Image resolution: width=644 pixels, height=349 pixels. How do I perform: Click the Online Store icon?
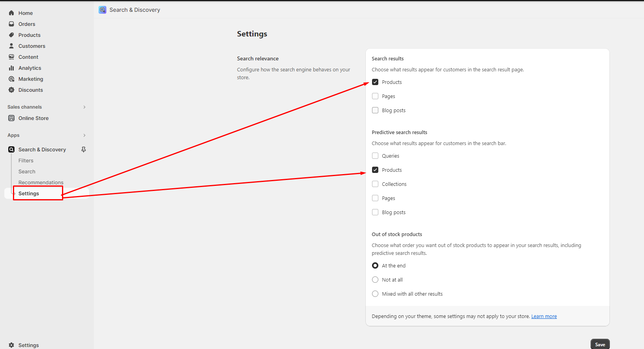point(11,118)
